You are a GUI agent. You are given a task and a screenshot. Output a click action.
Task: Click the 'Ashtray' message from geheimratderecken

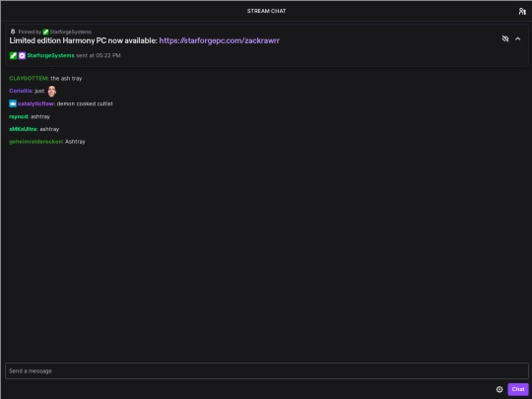75,142
